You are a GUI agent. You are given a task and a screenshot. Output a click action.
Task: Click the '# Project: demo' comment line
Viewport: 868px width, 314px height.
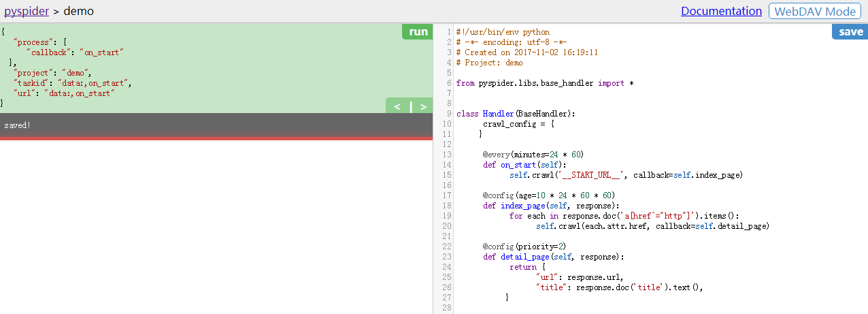point(490,63)
